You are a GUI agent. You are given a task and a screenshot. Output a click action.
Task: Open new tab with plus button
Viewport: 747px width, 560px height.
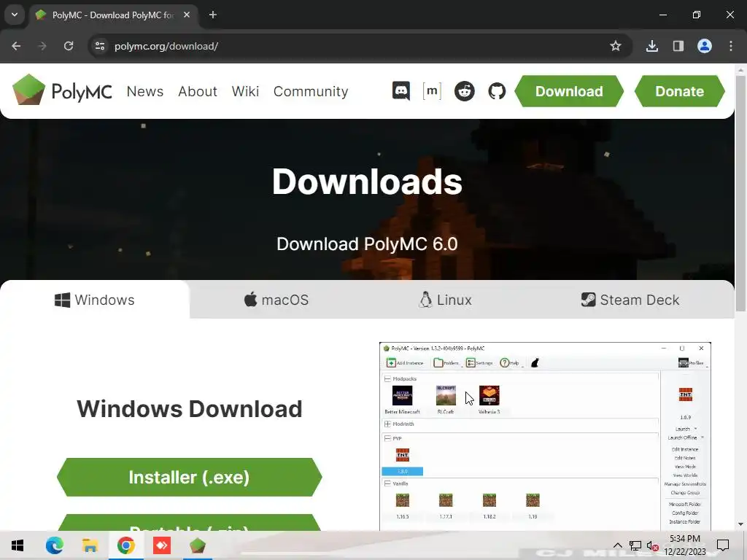point(213,15)
